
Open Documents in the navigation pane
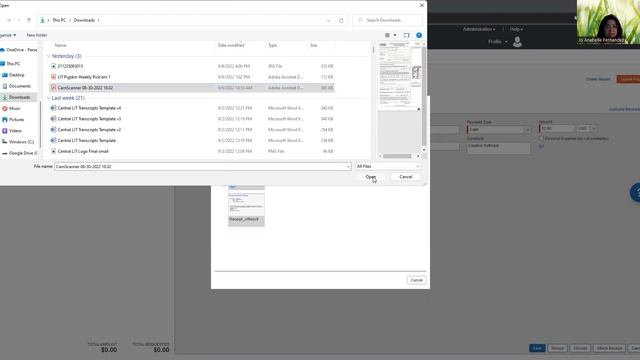19,86
